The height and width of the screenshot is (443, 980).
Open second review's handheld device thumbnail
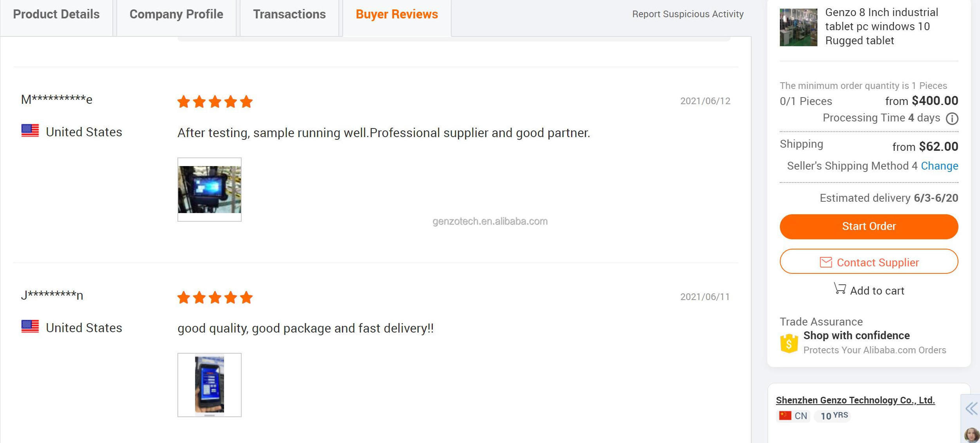[210, 385]
